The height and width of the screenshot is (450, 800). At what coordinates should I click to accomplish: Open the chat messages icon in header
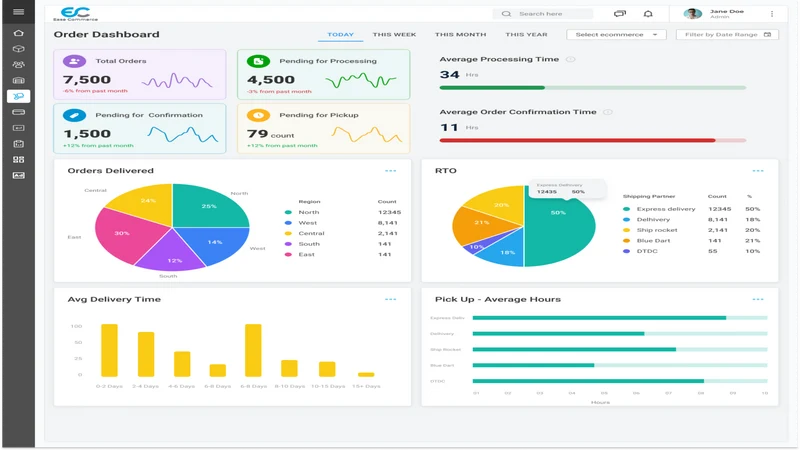619,14
